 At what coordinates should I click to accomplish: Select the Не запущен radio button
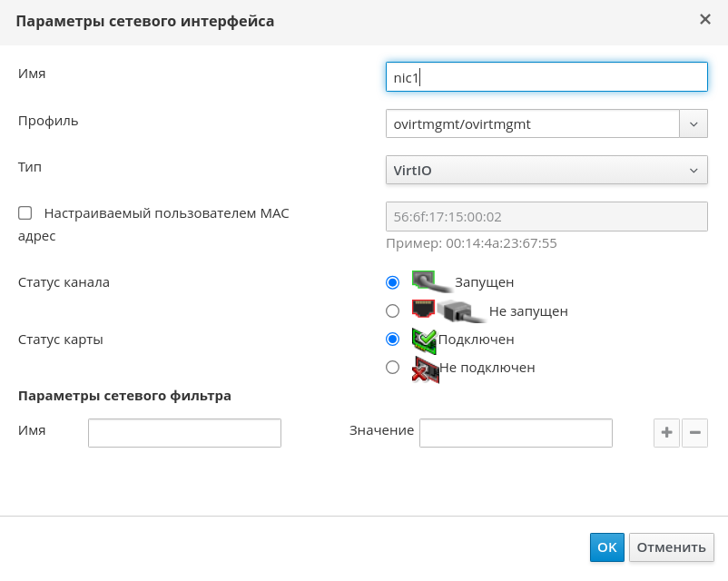(392, 310)
